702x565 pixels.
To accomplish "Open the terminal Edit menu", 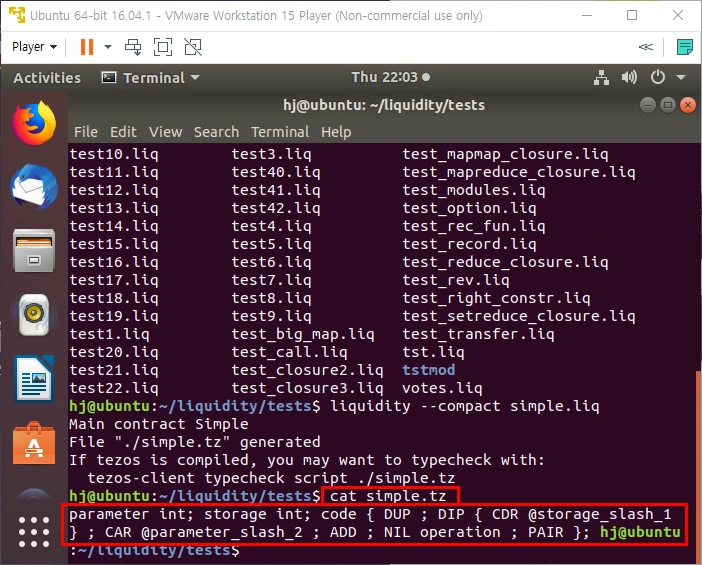I will [x=123, y=132].
